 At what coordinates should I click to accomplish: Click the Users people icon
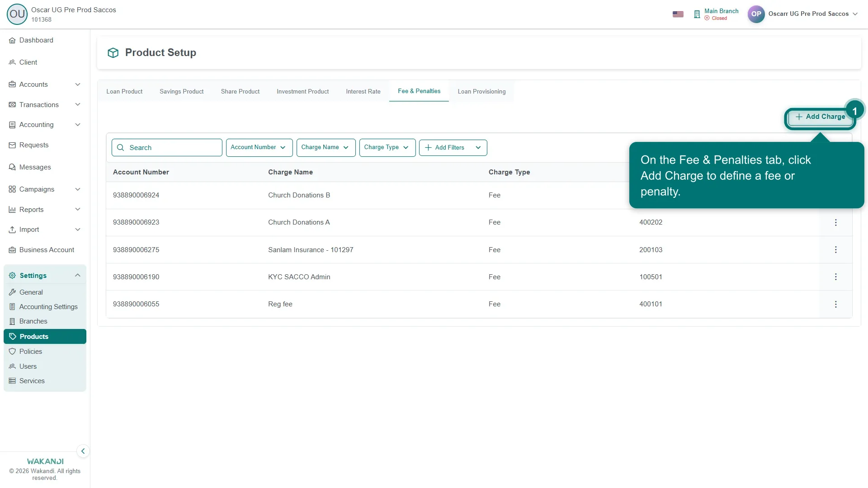coord(12,366)
